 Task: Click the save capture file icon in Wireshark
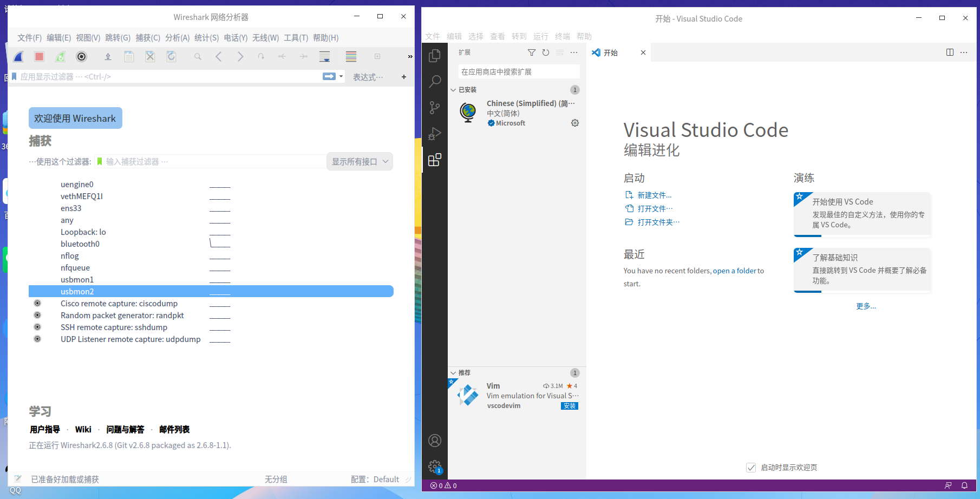coord(129,56)
